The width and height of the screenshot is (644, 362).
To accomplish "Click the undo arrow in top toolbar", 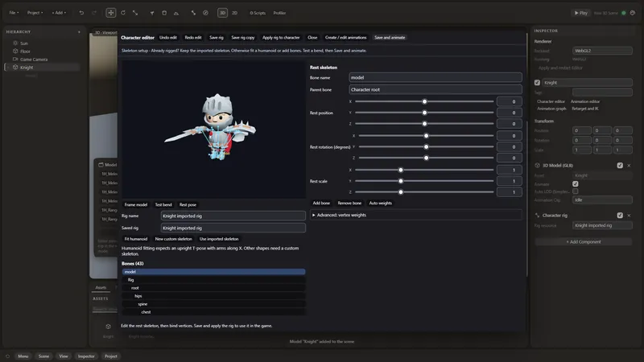I will coord(81,13).
